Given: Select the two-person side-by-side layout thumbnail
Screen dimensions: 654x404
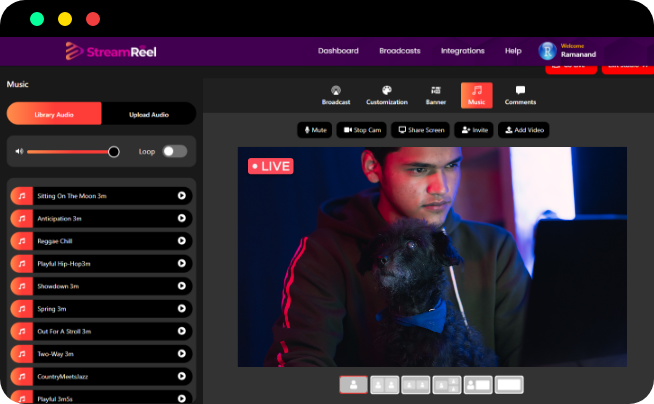Looking at the screenshot, I should tap(385, 384).
